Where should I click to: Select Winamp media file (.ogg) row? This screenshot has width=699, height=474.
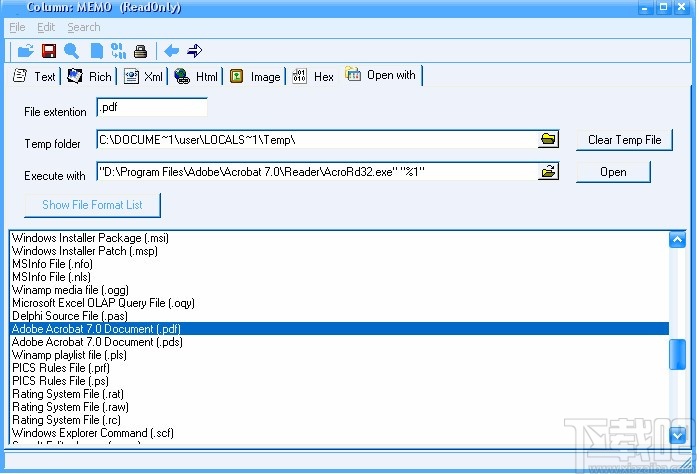339,290
